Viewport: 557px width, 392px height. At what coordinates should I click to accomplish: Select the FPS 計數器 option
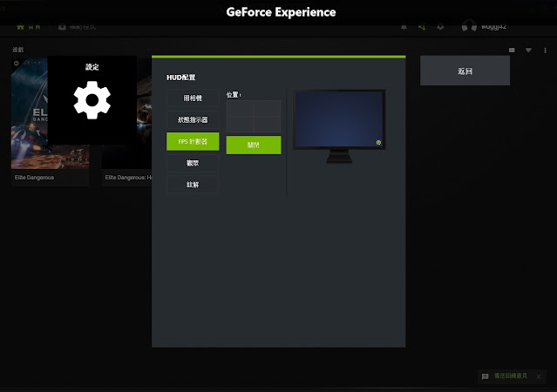pos(193,141)
